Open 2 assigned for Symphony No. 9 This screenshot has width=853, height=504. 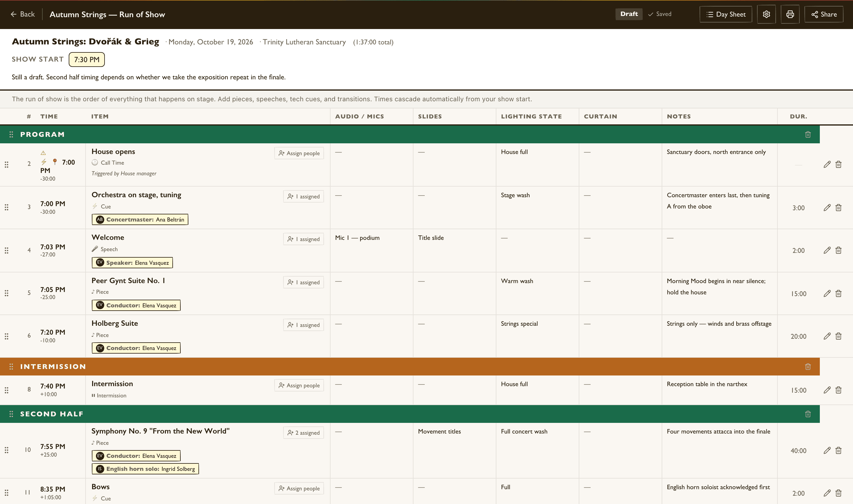point(303,433)
